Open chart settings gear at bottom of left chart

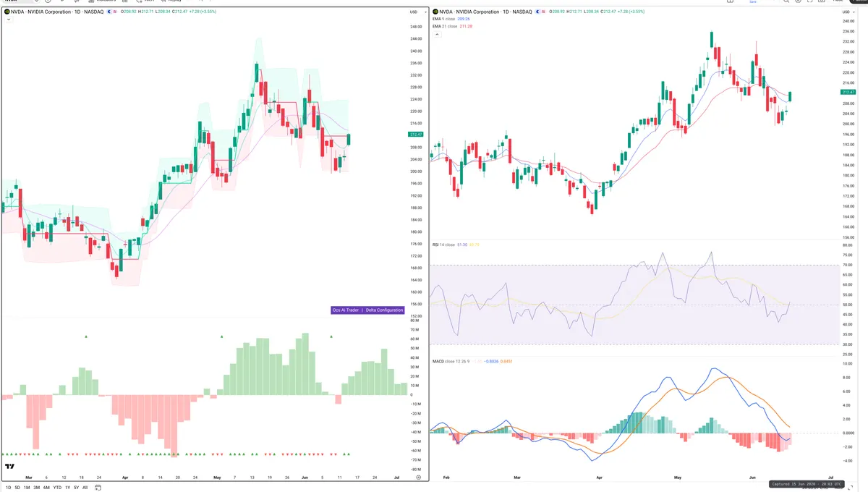coord(418,478)
